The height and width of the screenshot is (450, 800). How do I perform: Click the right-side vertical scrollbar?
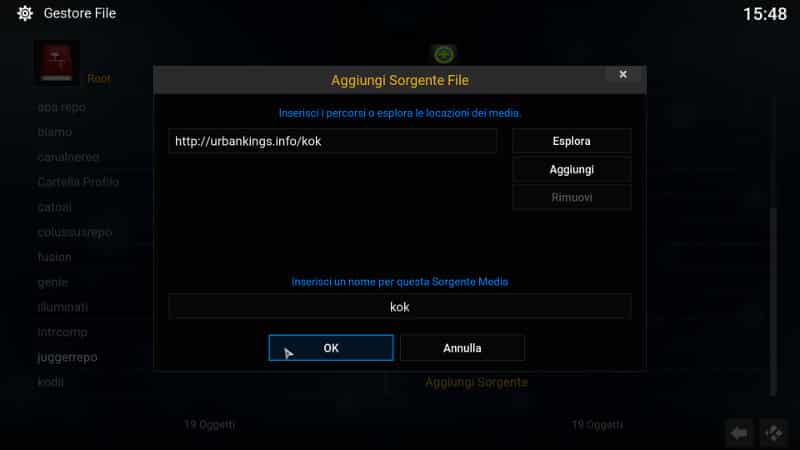(773, 301)
